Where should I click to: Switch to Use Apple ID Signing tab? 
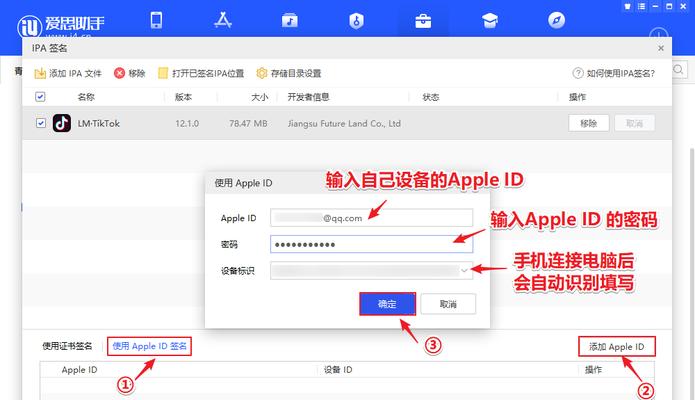[149, 346]
